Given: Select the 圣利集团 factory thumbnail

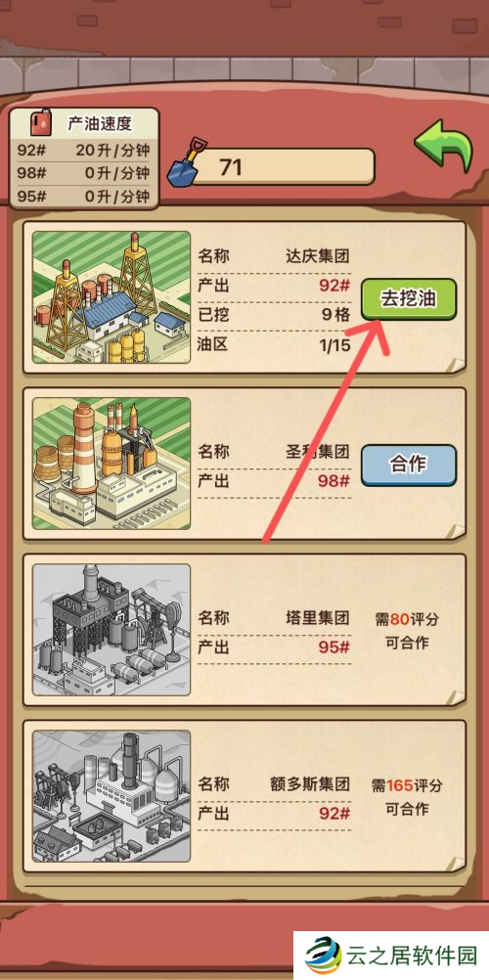Looking at the screenshot, I should point(111,464).
